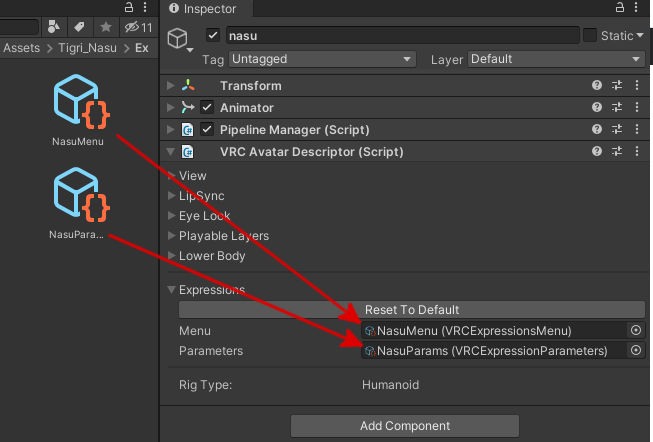Open the Inspector panel kebab menu
The height and width of the screenshot is (442, 653).
point(636,7)
